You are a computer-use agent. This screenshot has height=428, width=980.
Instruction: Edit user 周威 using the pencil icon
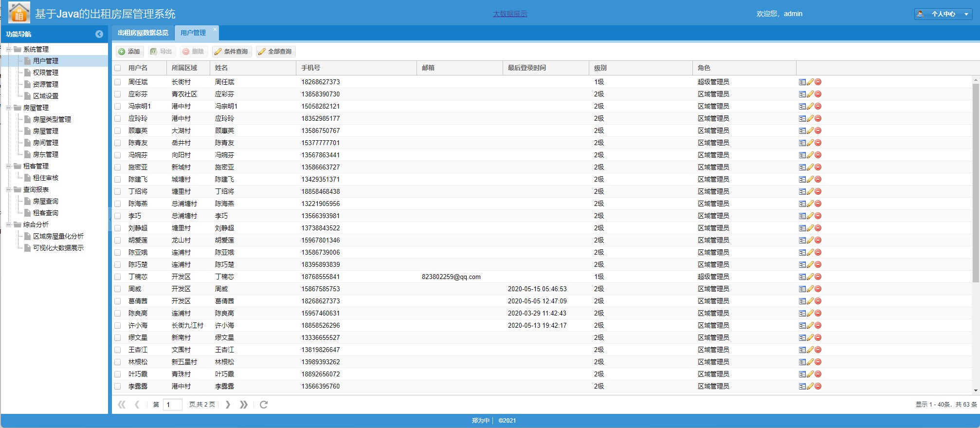point(810,289)
